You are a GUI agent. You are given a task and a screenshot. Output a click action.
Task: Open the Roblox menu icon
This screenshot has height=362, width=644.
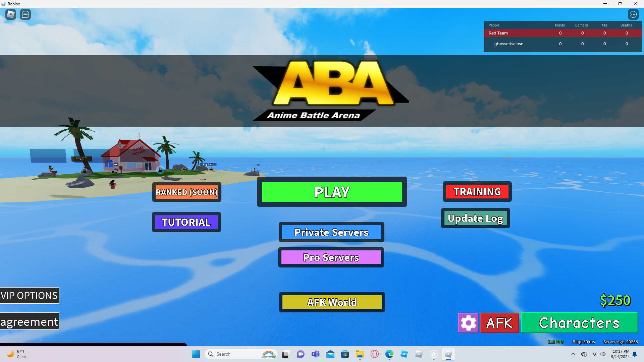11,14
